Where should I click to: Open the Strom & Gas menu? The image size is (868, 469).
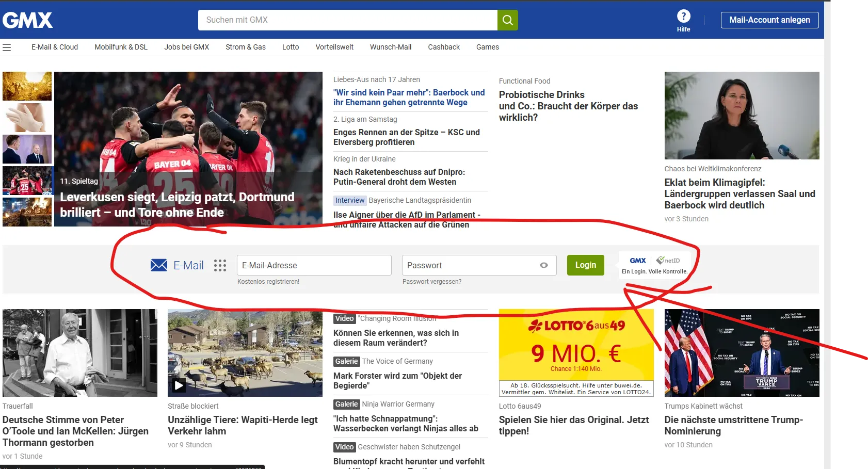pos(246,47)
